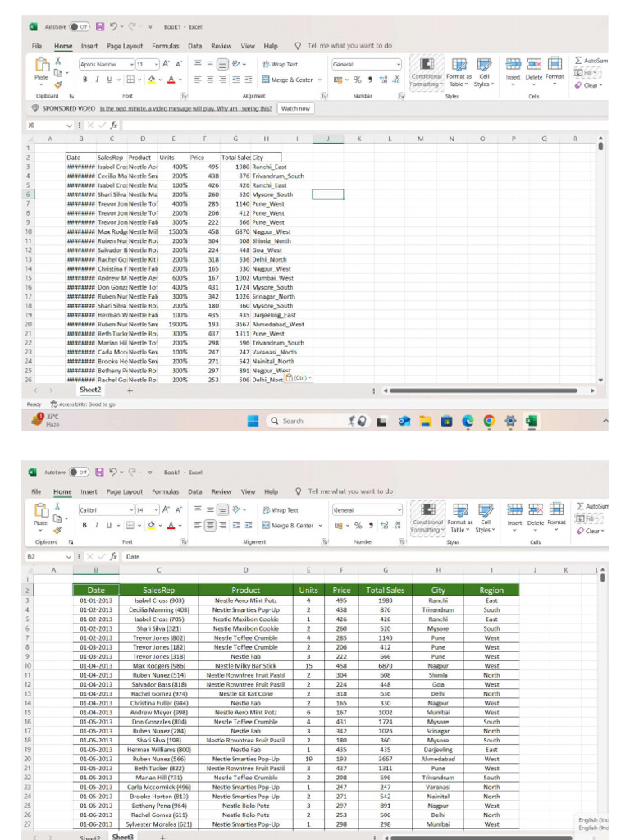Click the Paste Options (Ctrl) icon near the cells
Viewport: 630px width, 840px height.
299,377
